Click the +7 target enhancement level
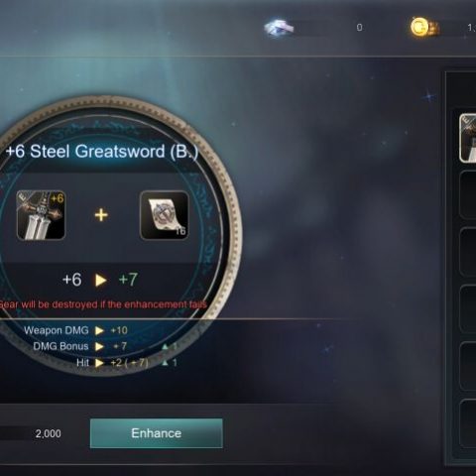Viewport: 476px width, 476px height. tap(128, 280)
